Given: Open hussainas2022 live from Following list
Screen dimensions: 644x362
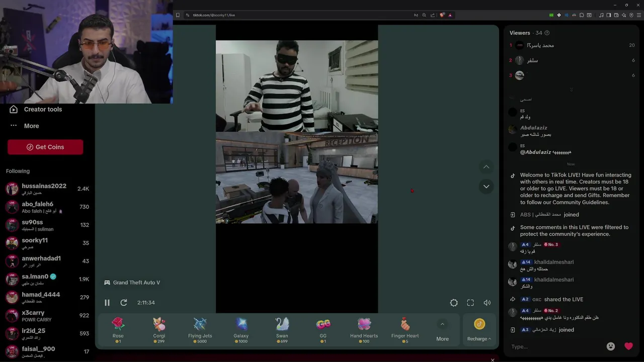Looking at the screenshot, I should [47, 189].
